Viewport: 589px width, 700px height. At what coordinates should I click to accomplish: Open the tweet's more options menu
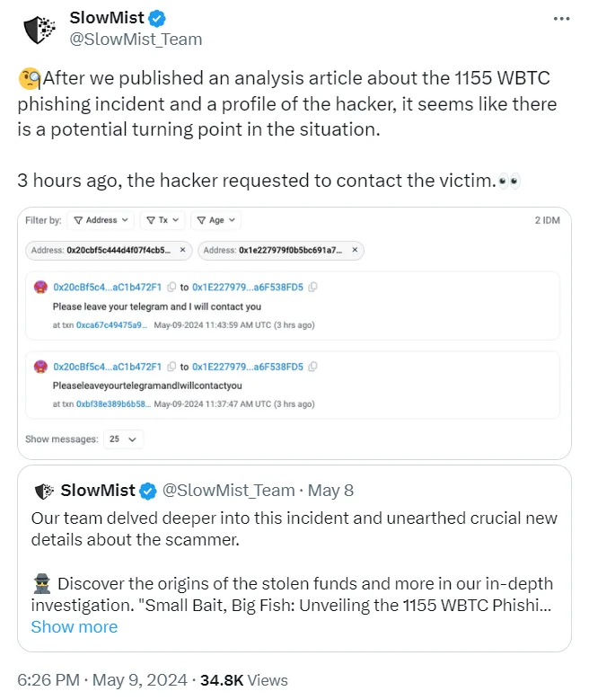pos(560,19)
